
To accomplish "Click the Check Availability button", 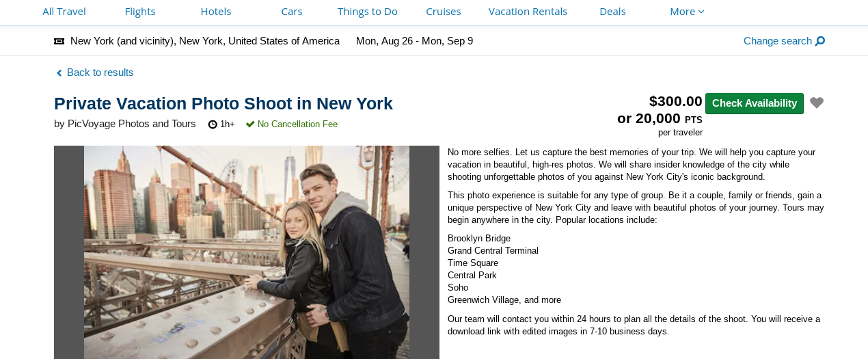I will pos(755,103).
